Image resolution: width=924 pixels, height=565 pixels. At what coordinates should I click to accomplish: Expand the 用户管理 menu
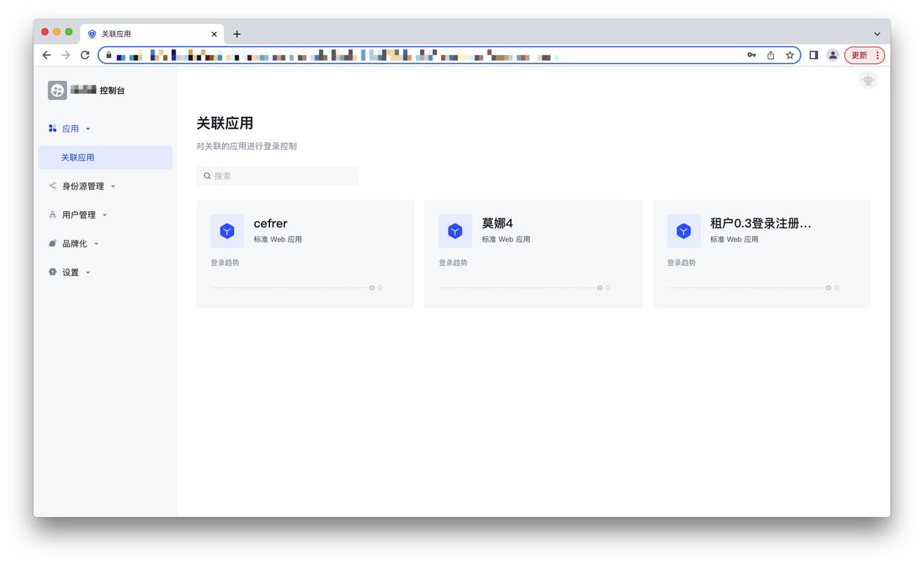pos(79,215)
